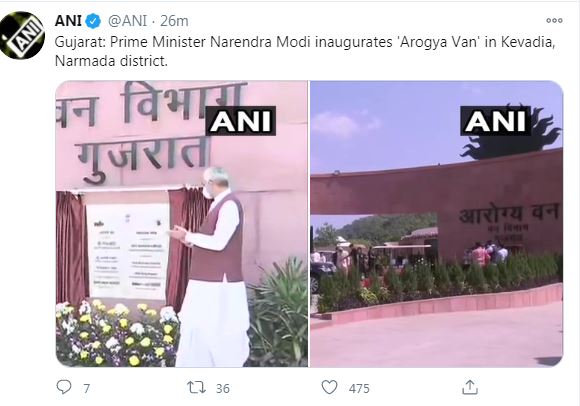Like the tweet with heart icon

pyautogui.click(x=329, y=387)
